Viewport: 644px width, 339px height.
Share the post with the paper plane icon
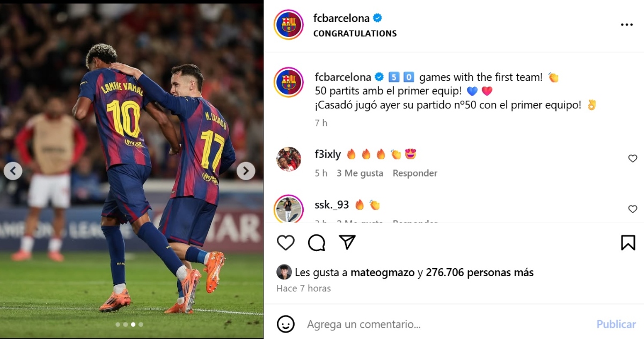point(348,242)
